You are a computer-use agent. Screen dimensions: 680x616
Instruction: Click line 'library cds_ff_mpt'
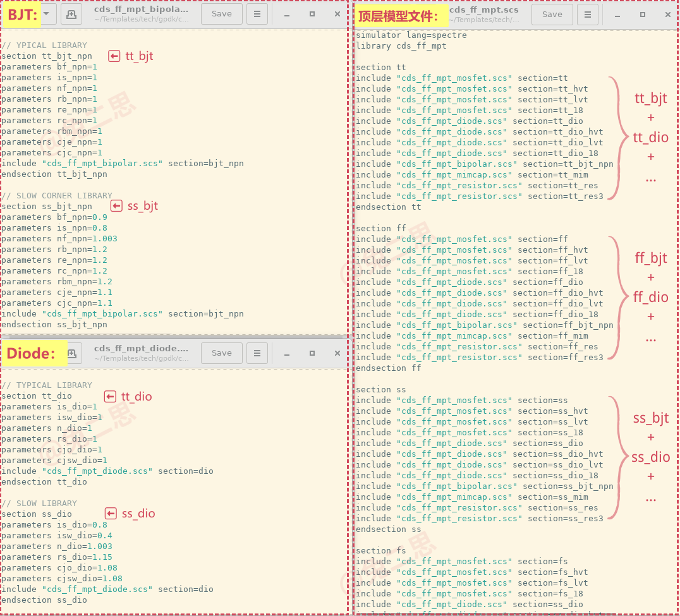(401, 46)
